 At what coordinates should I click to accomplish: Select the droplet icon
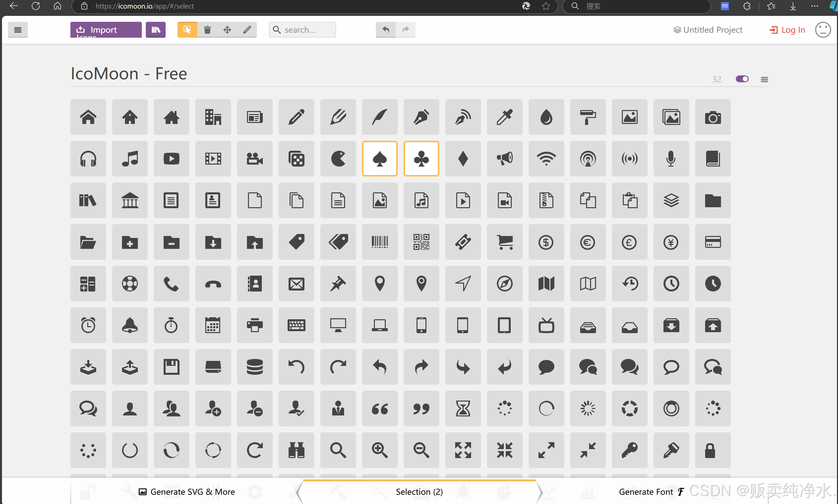coord(546,117)
